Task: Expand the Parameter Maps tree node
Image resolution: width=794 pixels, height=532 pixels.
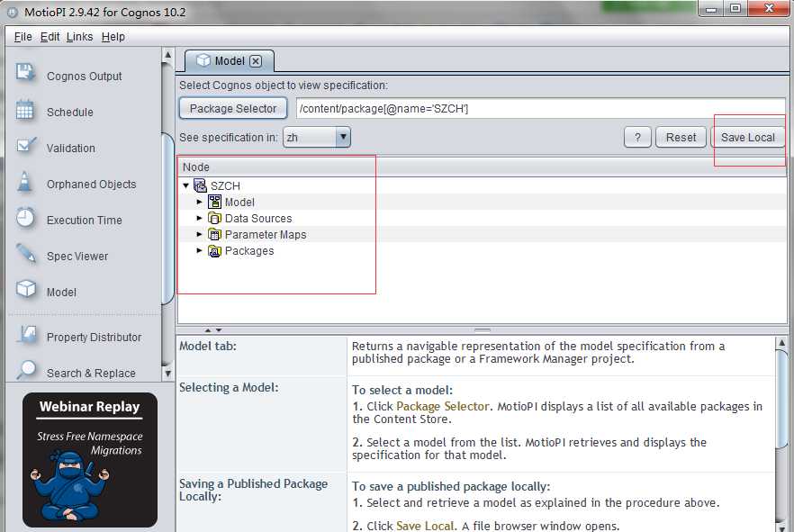Action: (200, 234)
